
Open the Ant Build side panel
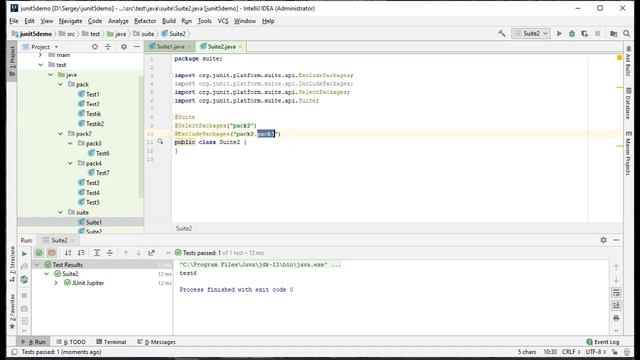tap(629, 61)
